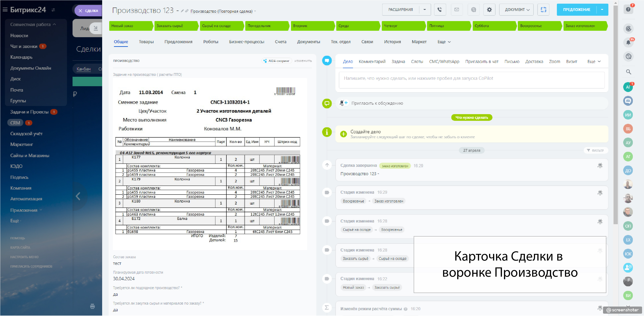Click the search magnifier in right sidebar
Screen dimensions: 644x316
tap(628, 72)
